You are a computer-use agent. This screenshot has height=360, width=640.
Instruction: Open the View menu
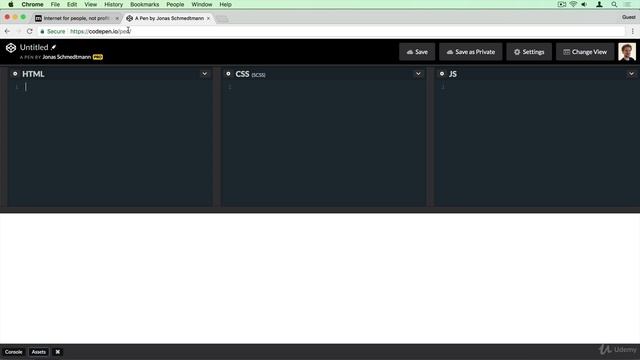91,4
